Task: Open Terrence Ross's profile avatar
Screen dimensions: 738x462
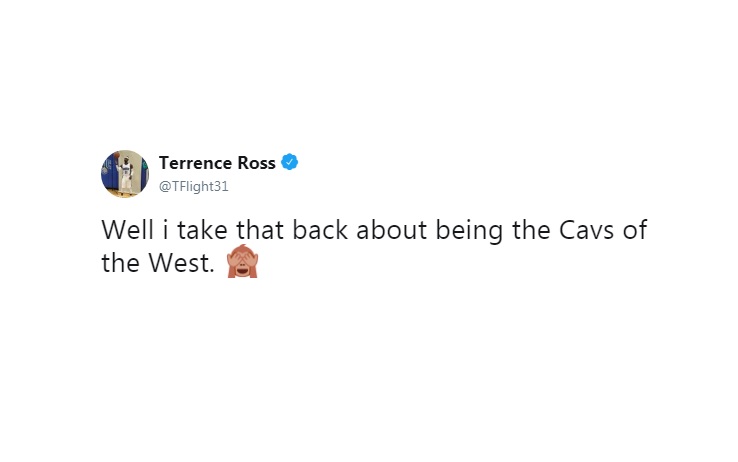Action: pos(125,174)
